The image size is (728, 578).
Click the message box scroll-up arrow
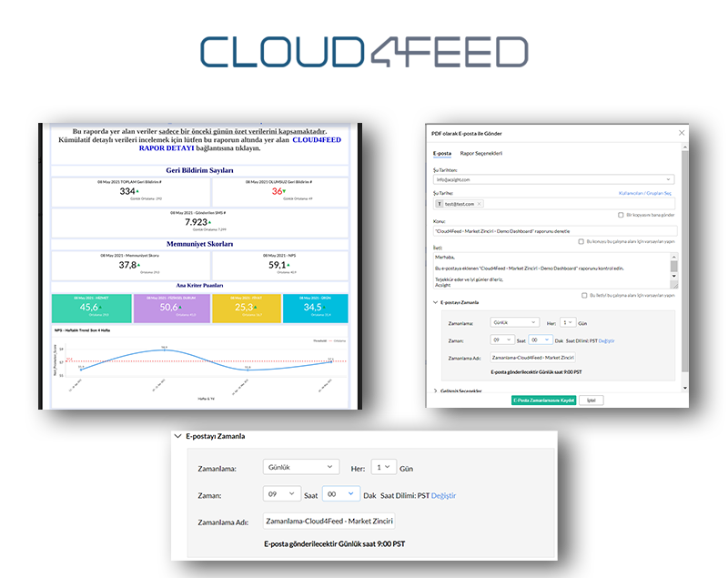674,257
